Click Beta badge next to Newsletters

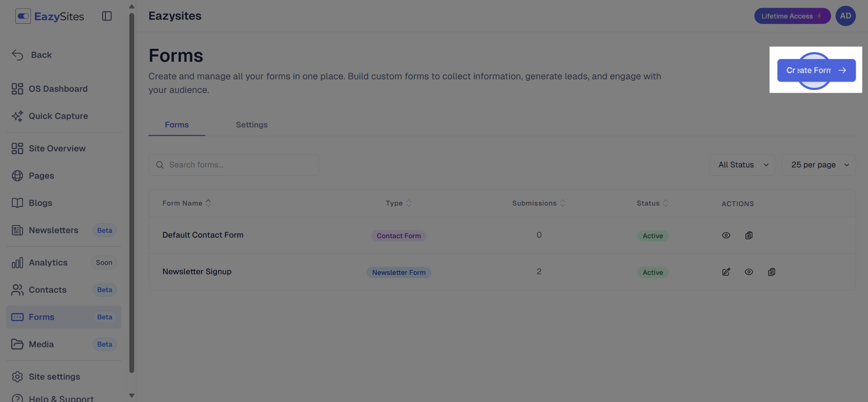click(x=105, y=230)
